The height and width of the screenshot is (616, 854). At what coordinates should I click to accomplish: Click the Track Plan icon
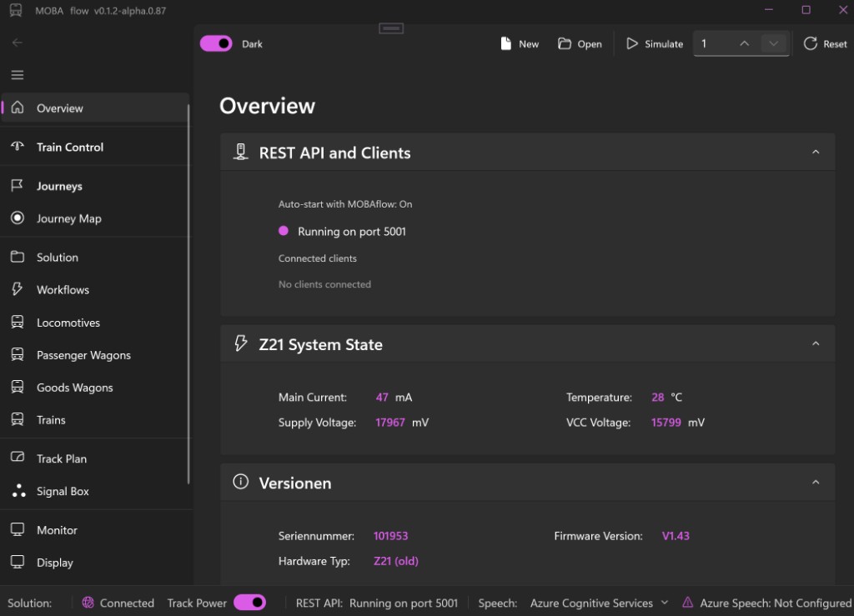coord(18,458)
